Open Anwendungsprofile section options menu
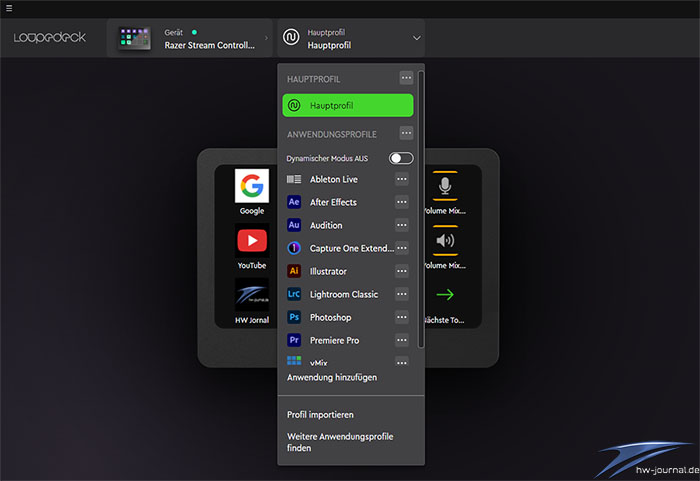 click(x=406, y=133)
